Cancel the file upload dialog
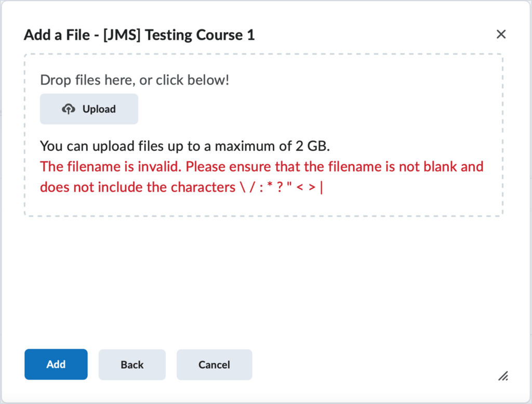Screen dimensions: 532x404 point(214,364)
